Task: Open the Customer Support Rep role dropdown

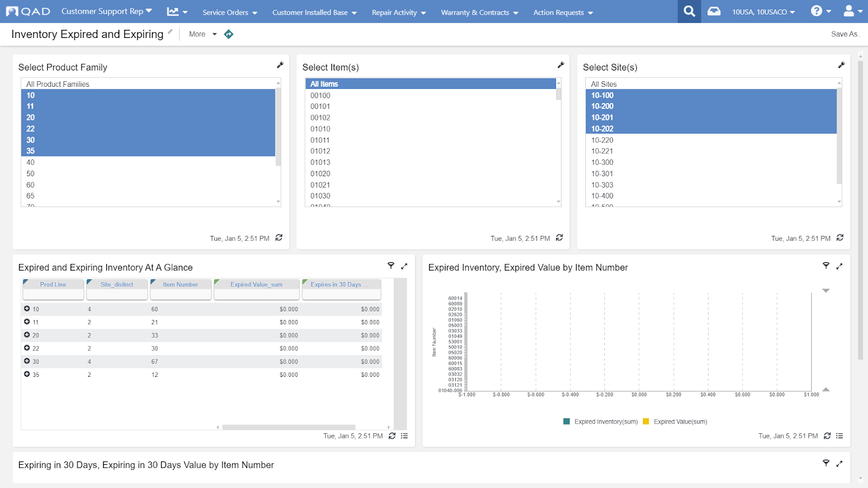Action: (x=106, y=11)
